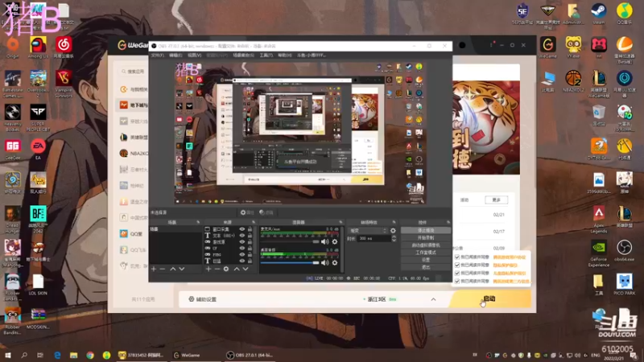Toggle visibility of last text source row
This screenshot has height=362, width=644.
pos(242,261)
